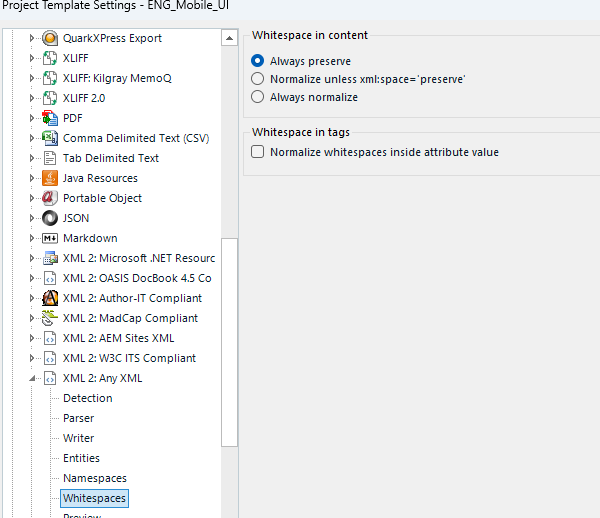Expand the PDF tree node
Viewport: 600px width, 518px height.
pos(32,118)
